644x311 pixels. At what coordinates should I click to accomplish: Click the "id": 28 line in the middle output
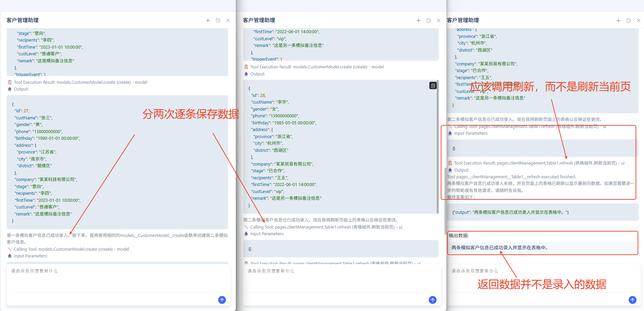click(x=258, y=95)
